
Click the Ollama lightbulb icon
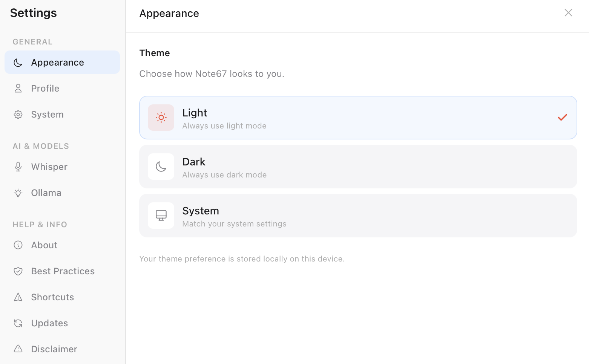(x=18, y=193)
